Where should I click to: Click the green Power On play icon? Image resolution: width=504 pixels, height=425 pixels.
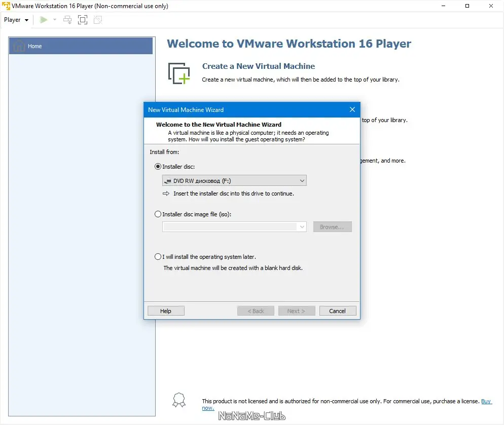pos(44,20)
